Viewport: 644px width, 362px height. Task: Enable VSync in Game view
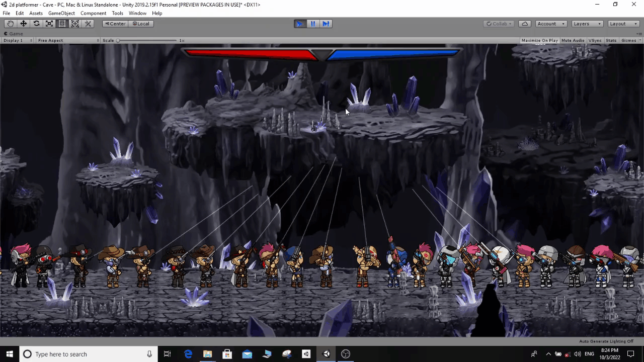point(595,40)
